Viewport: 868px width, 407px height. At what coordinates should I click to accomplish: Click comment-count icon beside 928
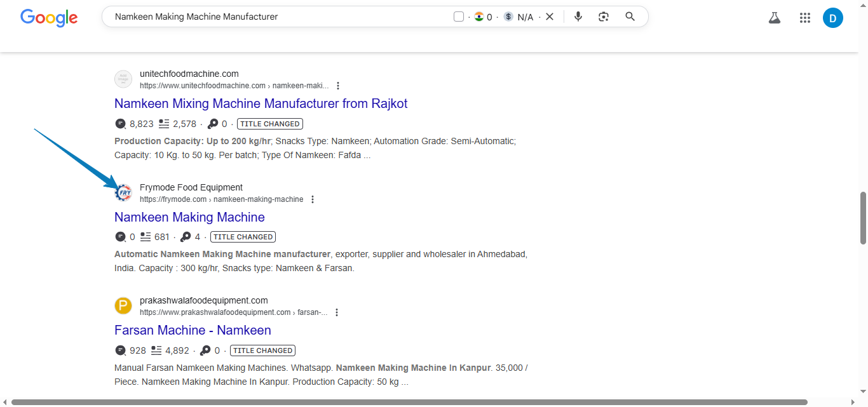tap(120, 350)
